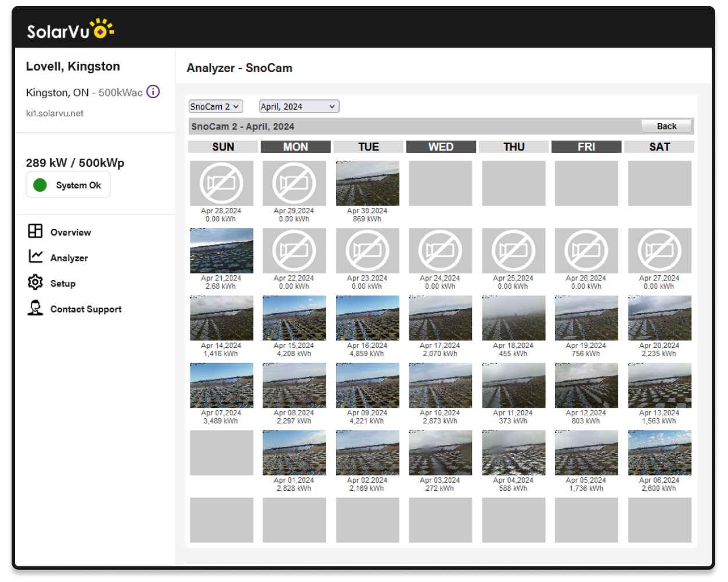Select the Analyzer menu item
The image size is (728, 582).
tap(69, 258)
